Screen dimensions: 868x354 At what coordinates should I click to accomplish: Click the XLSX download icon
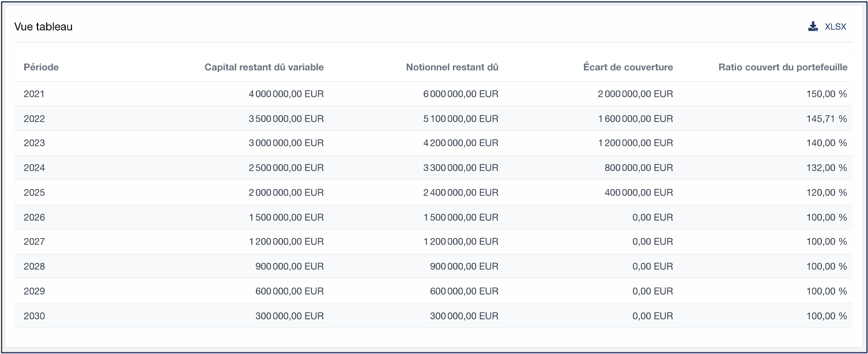(x=813, y=27)
